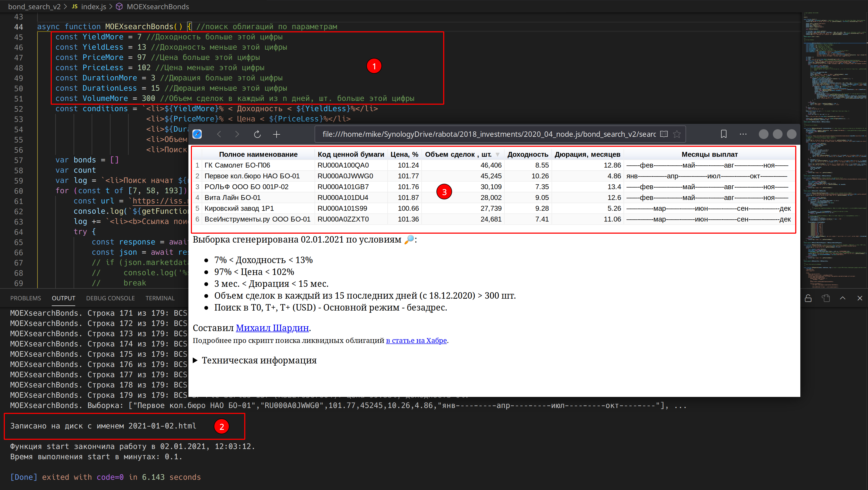Click the index.js breadcrumb item
The image size is (868, 490).
tap(94, 7)
